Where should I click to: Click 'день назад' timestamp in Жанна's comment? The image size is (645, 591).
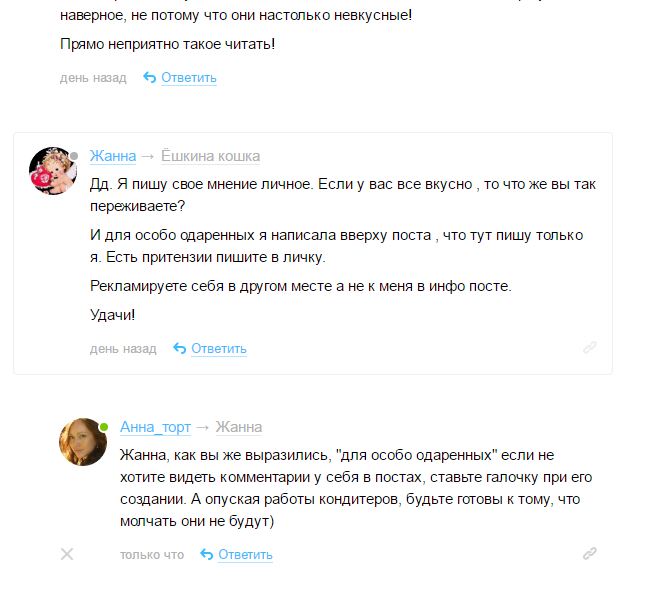123,349
